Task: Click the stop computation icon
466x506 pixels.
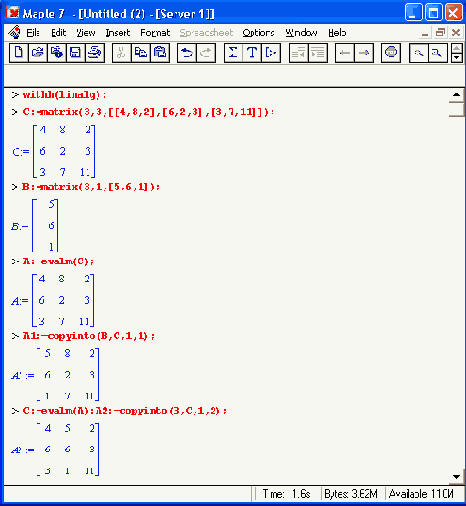Action: coord(391,53)
